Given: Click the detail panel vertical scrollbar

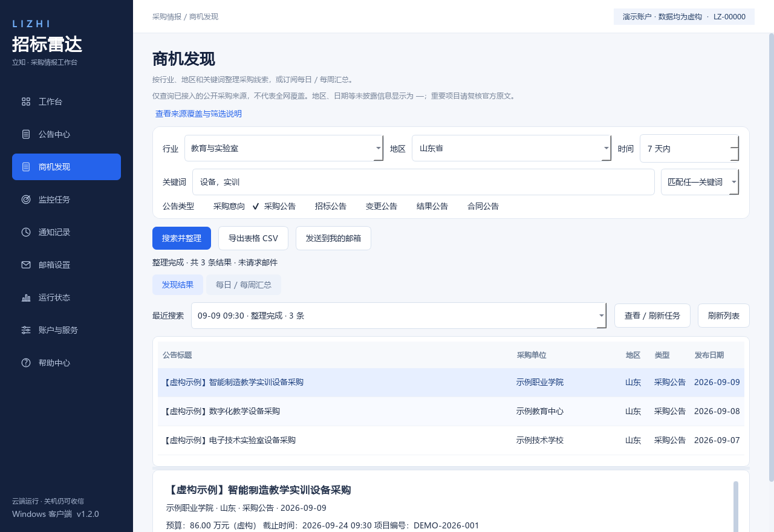Looking at the screenshot, I should [x=736, y=507].
